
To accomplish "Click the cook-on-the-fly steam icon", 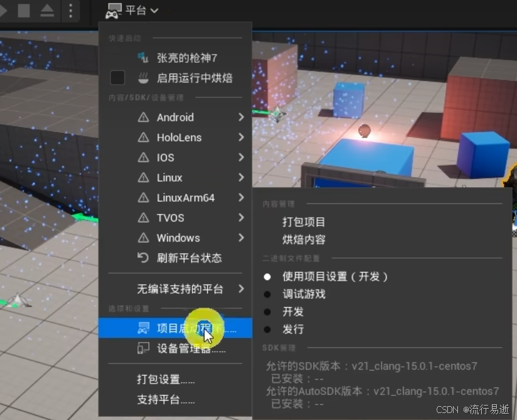I will pyautogui.click(x=143, y=78).
